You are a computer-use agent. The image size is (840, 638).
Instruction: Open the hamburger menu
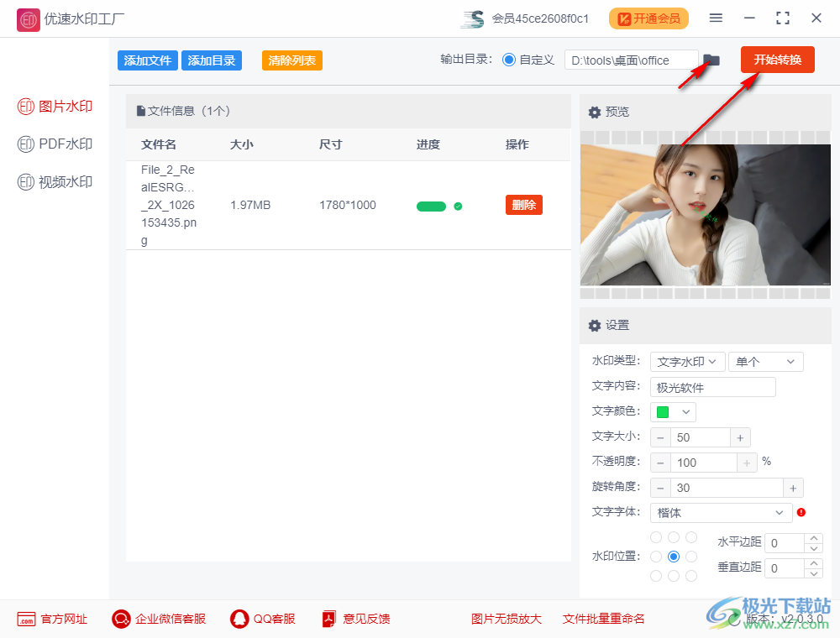pyautogui.click(x=717, y=18)
